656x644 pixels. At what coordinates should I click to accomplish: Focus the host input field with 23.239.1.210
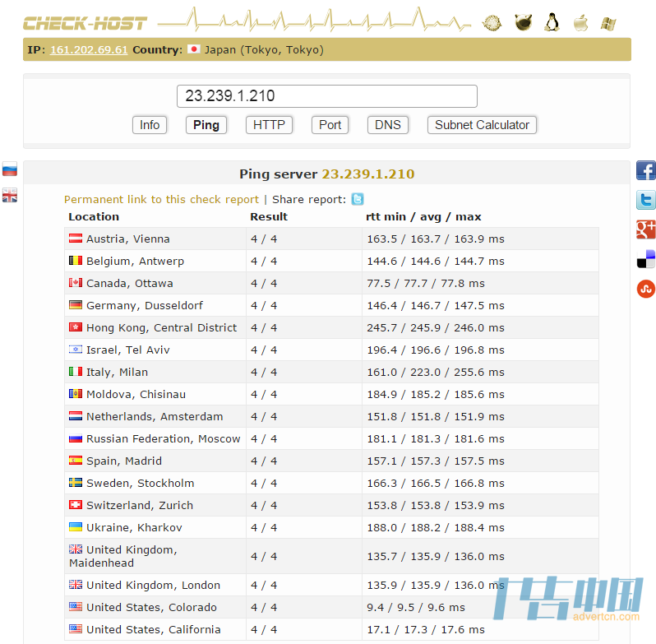point(326,96)
